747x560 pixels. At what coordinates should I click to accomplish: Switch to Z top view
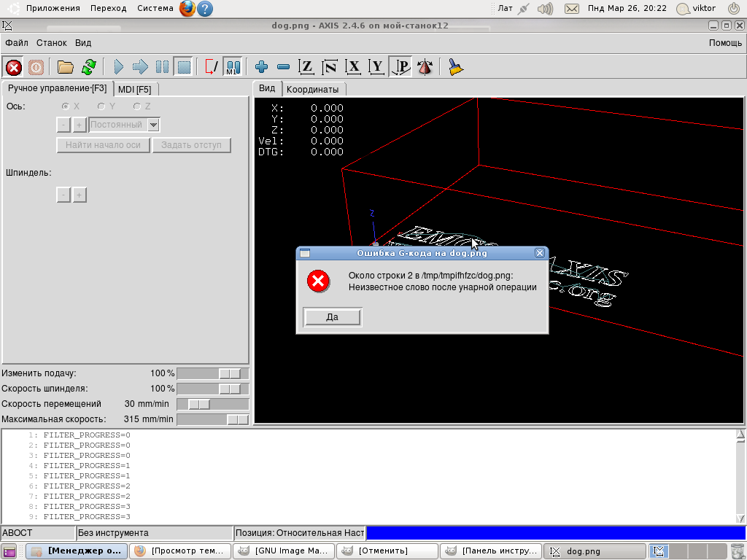tap(306, 67)
